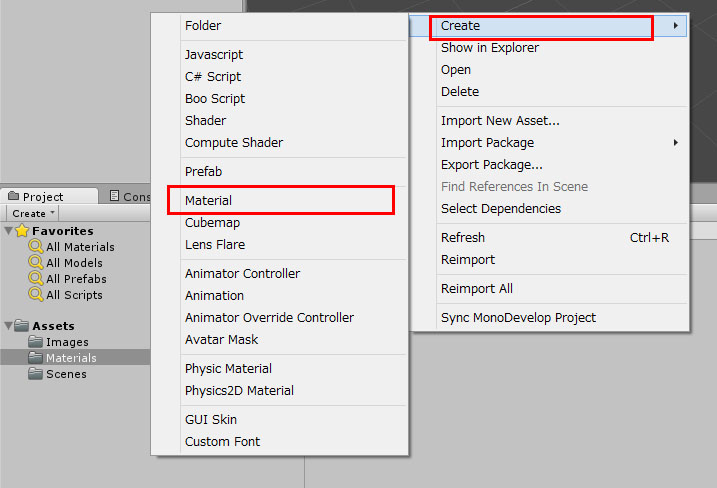Click the All Prefabs search icon
Image resolution: width=717 pixels, height=488 pixels.
point(36,279)
